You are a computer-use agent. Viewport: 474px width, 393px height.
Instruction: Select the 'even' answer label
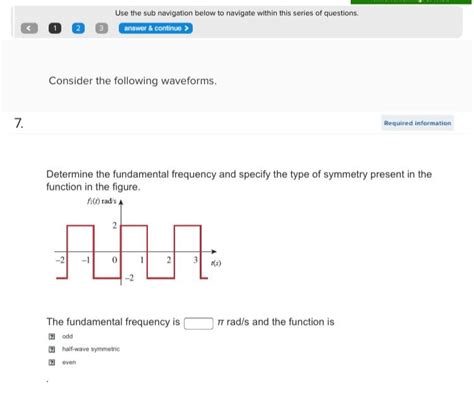69,362
